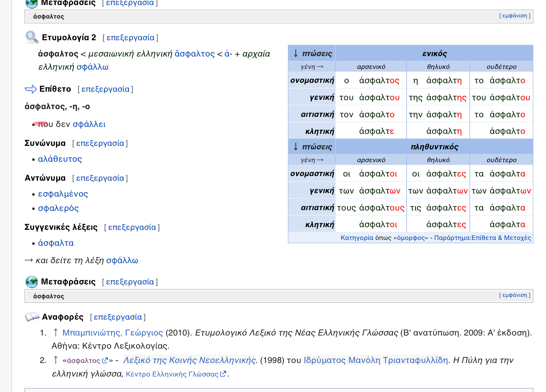Expand lower translations box with [εμφάνιση]

pos(515,295)
